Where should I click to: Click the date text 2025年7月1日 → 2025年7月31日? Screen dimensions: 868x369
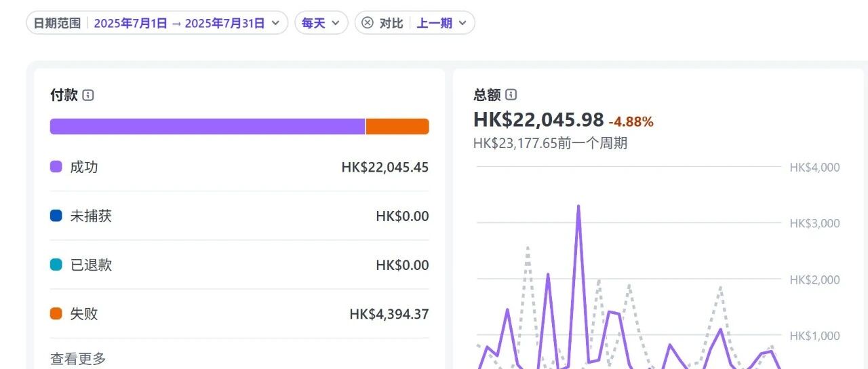coord(179,22)
